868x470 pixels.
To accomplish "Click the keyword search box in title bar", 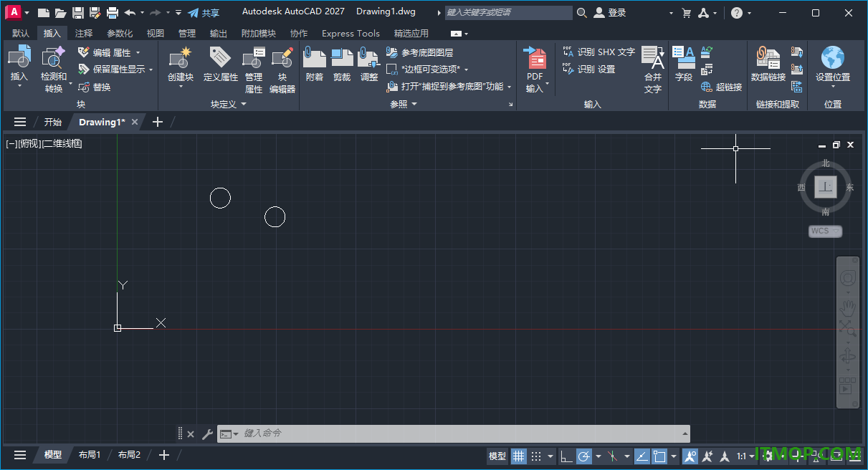I will pyautogui.click(x=508, y=13).
